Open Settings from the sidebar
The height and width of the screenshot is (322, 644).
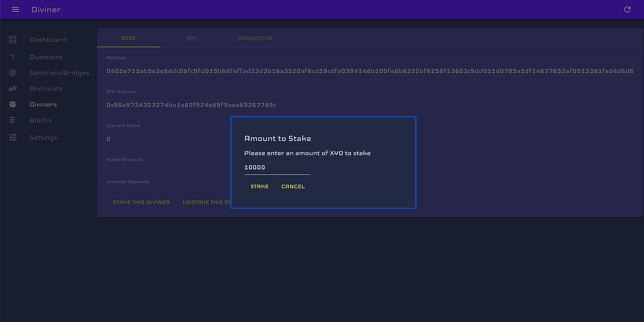(x=43, y=137)
